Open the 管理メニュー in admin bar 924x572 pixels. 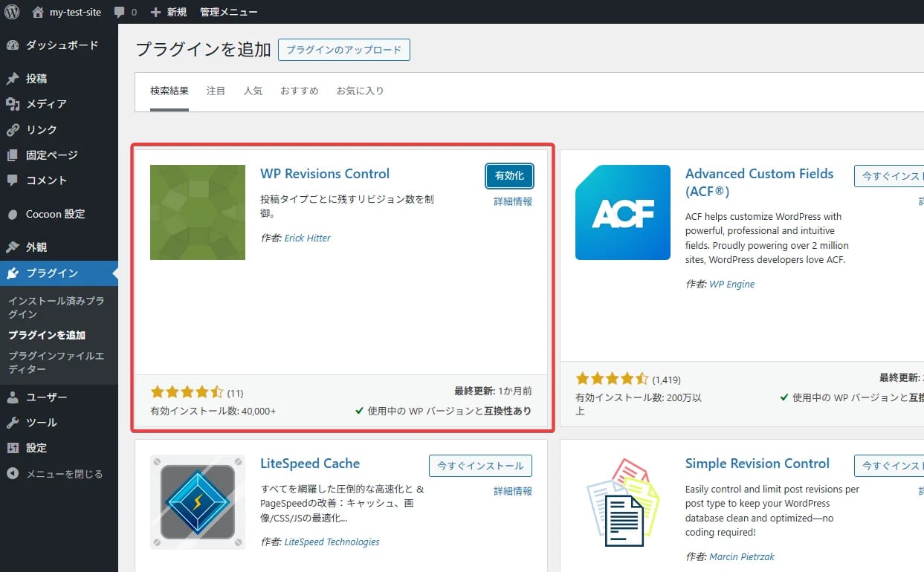[x=229, y=12]
